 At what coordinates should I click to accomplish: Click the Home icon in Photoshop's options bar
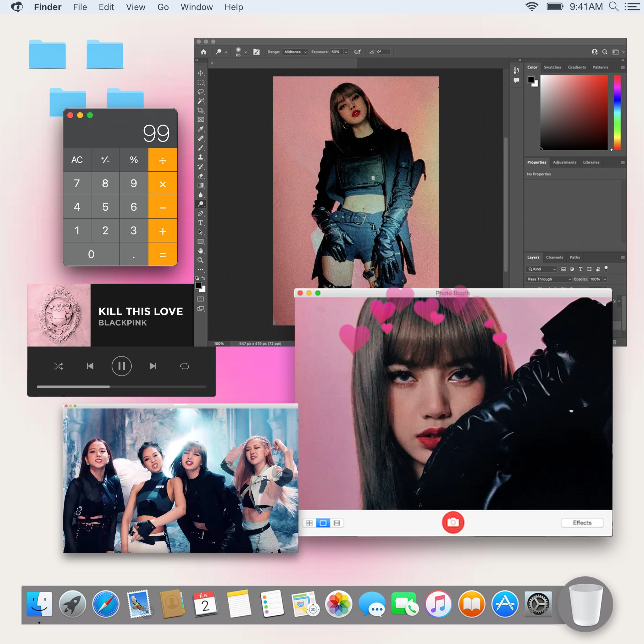(203, 52)
